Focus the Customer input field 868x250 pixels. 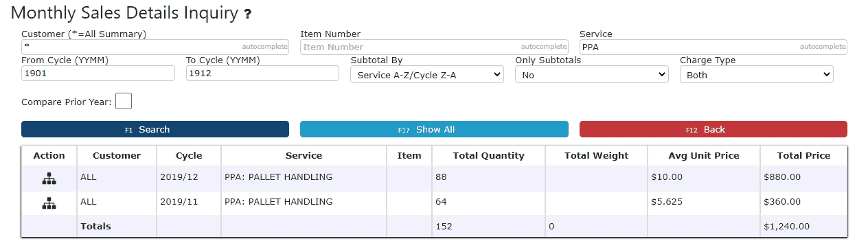pyautogui.click(x=155, y=47)
